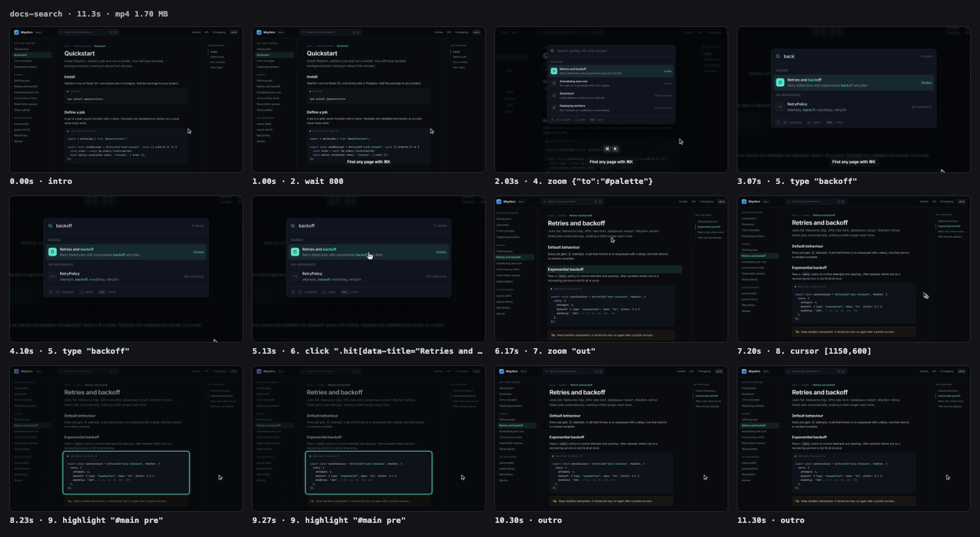Open the 3.07s type backoff frame thumbnail
980x537 pixels.
[854, 99]
